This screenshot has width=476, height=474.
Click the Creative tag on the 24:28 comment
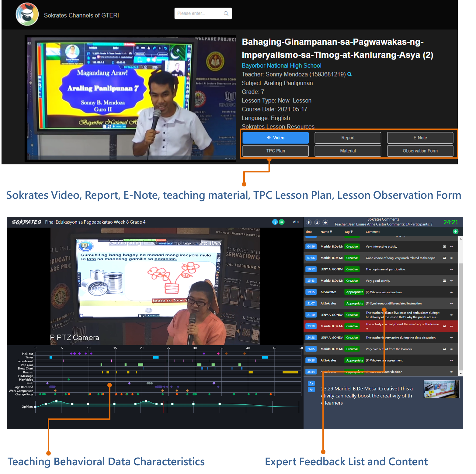click(x=352, y=338)
